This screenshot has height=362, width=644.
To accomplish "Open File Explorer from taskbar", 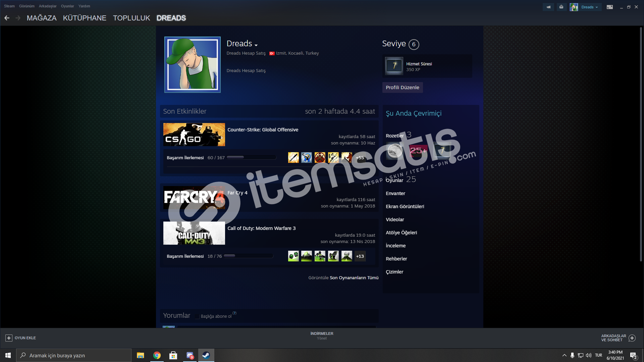I will click(x=140, y=355).
